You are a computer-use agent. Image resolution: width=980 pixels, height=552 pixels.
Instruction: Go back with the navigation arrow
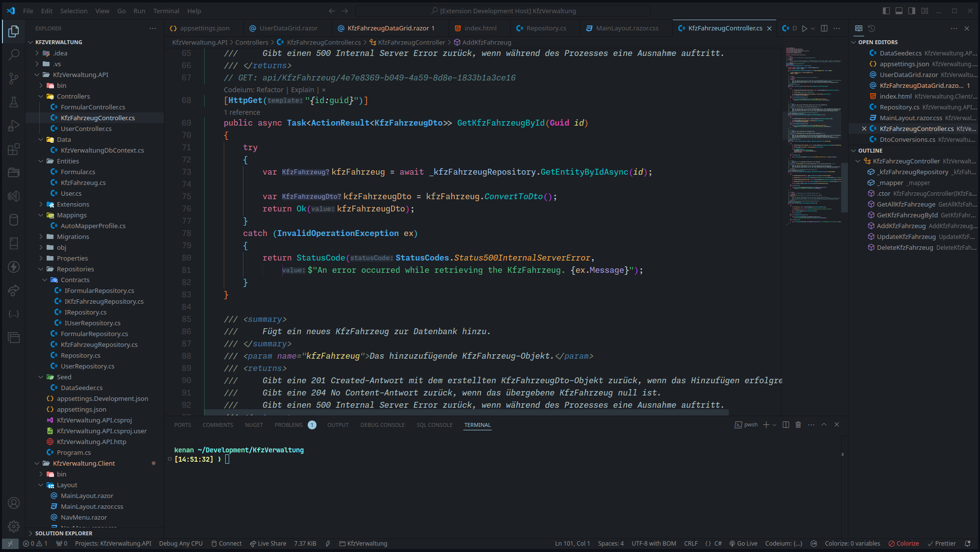pyautogui.click(x=332, y=11)
